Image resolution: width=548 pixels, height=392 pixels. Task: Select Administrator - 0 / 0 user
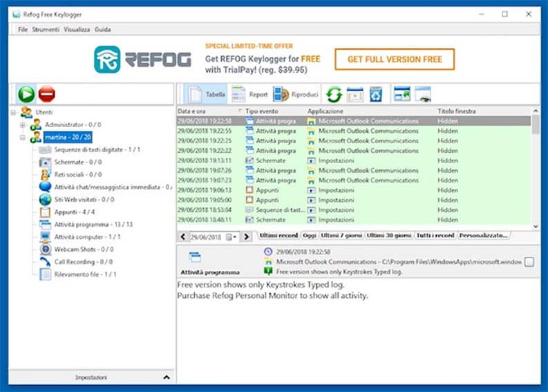click(x=73, y=124)
